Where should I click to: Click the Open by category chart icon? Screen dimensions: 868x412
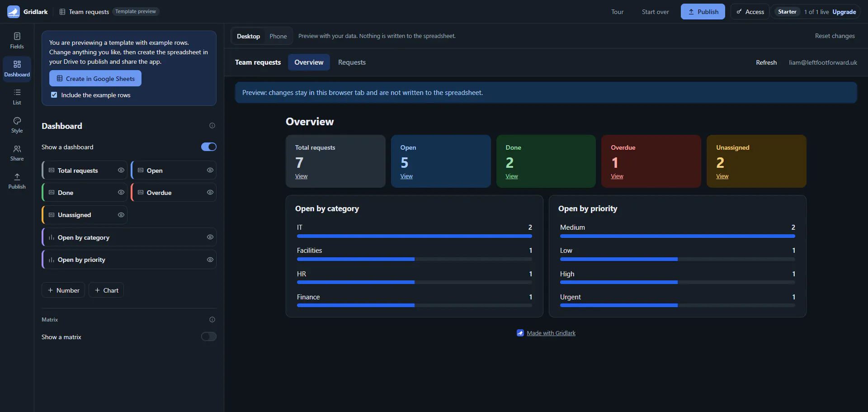point(52,237)
